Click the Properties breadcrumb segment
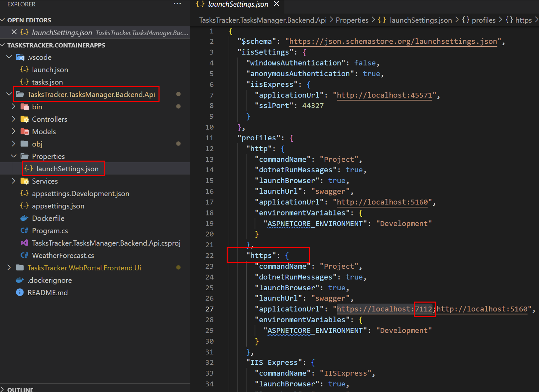The width and height of the screenshot is (539, 392). pyautogui.click(x=352, y=20)
